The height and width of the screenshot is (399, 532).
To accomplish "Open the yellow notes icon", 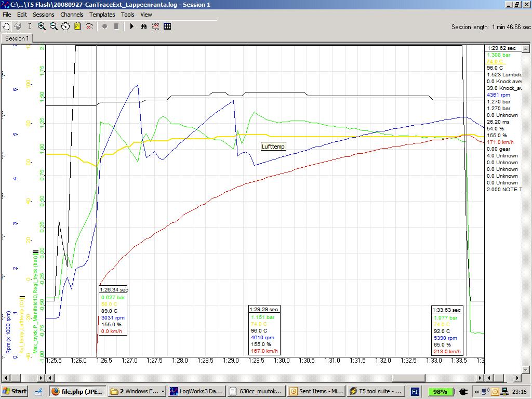I will tap(77, 26).
